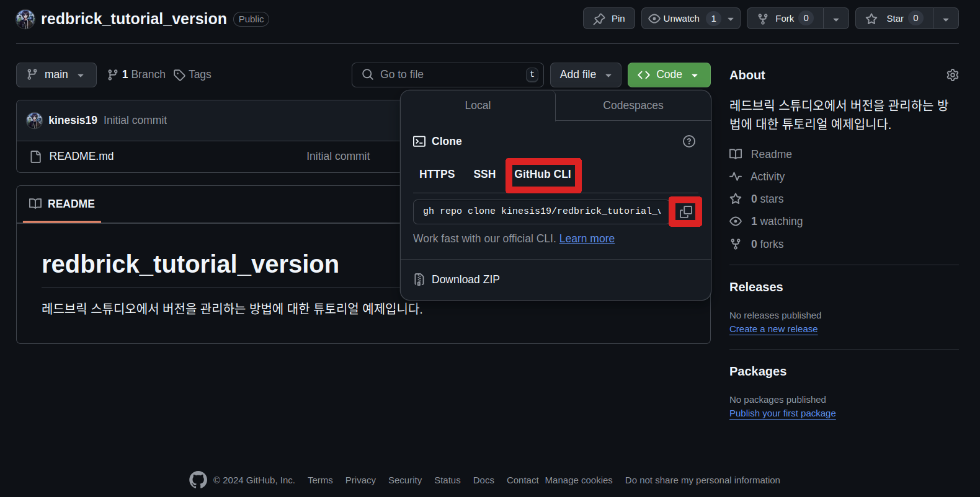Open the Tags link
Viewport: 980px width, 497px height.
(193, 74)
